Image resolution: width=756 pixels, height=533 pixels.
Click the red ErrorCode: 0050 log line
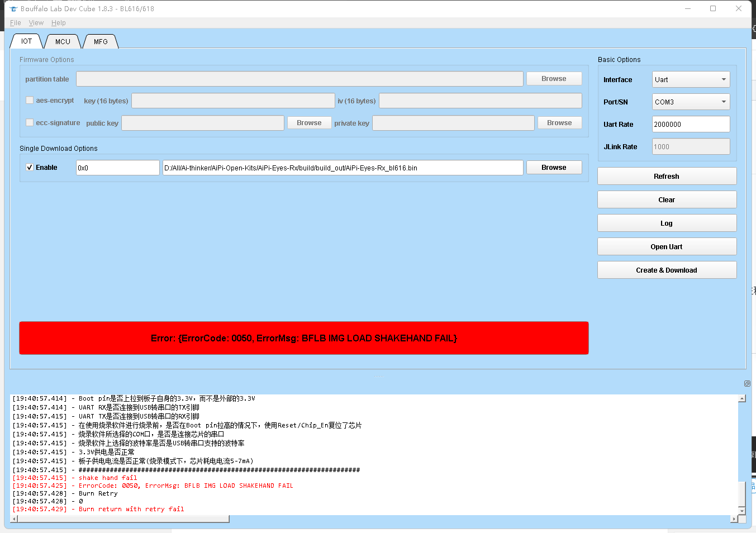[153, 486]
